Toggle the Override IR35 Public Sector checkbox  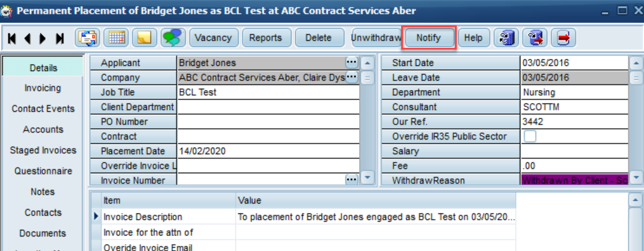(x=530, y=136)
